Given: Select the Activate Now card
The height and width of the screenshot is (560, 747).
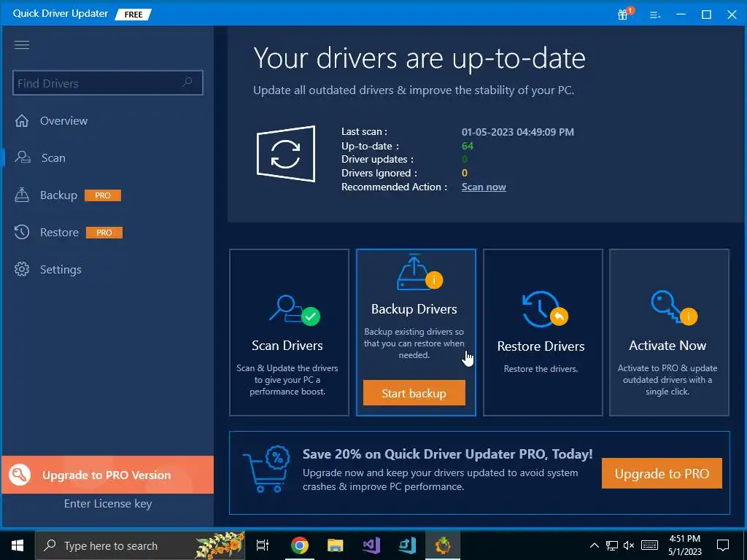Looking at the screenshot, I should (x=669, y=332).
